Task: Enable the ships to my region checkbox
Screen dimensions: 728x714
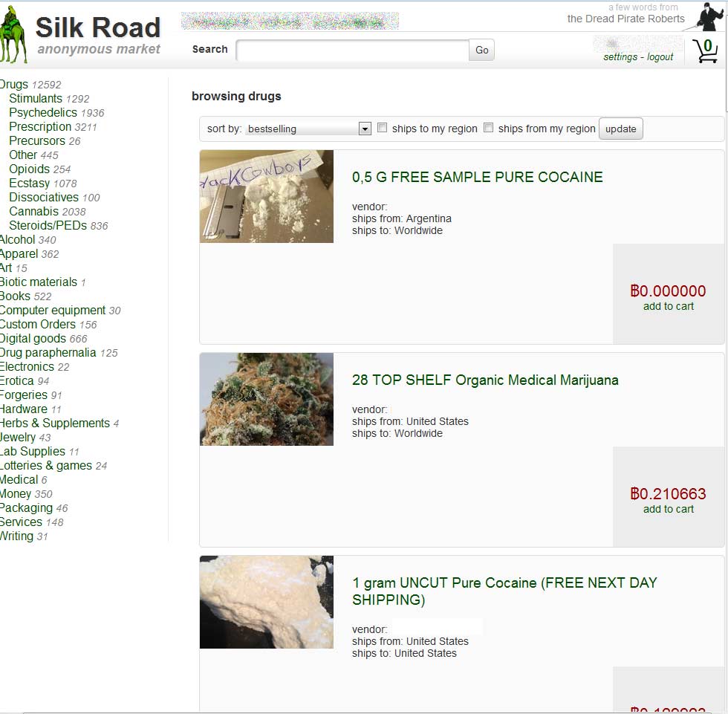Action: 382,128
